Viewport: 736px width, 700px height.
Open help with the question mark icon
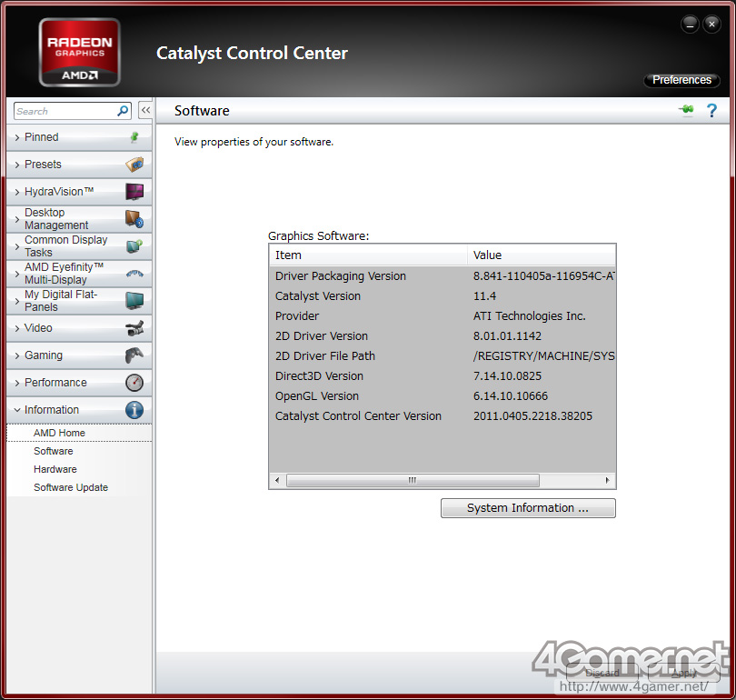[x=711, y=111]
